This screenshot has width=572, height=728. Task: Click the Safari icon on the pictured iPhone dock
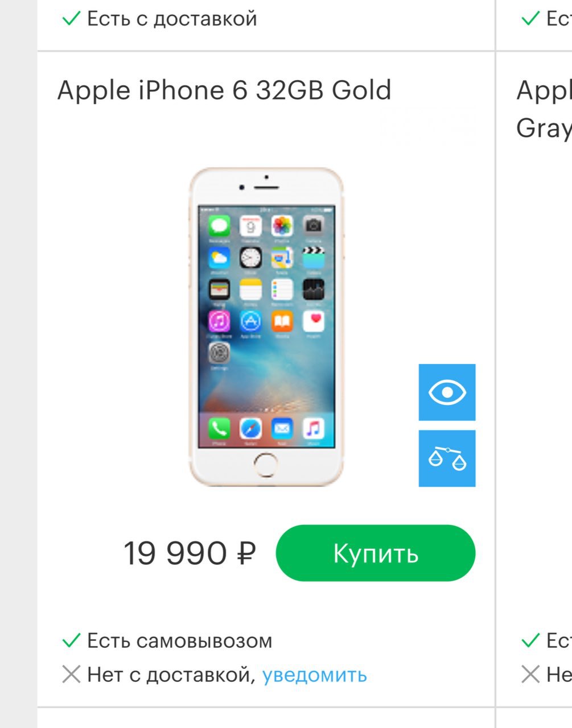pos(250,428)
